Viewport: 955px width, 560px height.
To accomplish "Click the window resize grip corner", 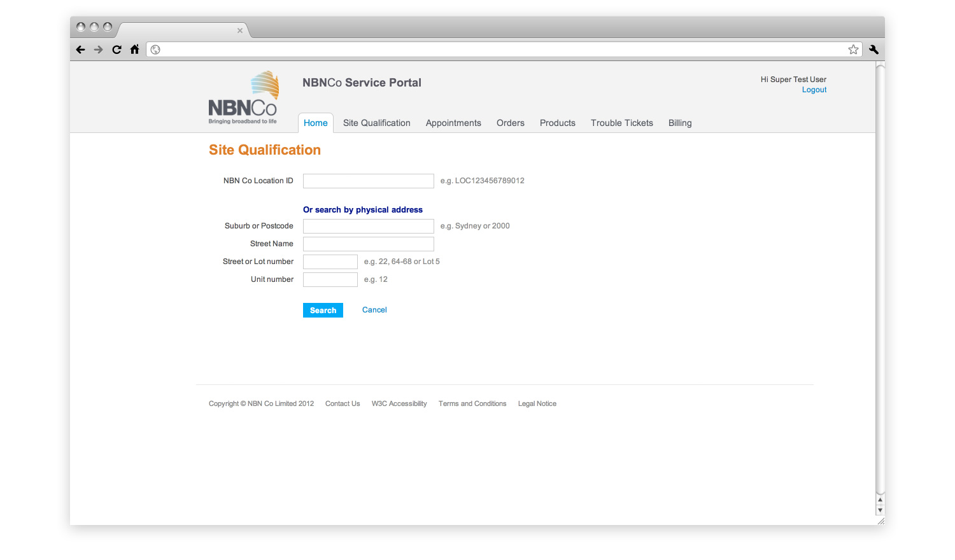I will pos(881,521).
